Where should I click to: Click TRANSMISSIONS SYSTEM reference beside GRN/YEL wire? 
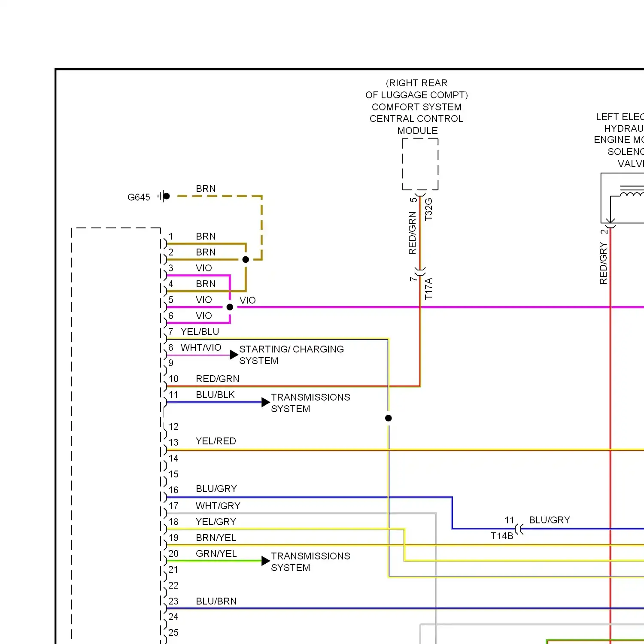pos(310,562)
